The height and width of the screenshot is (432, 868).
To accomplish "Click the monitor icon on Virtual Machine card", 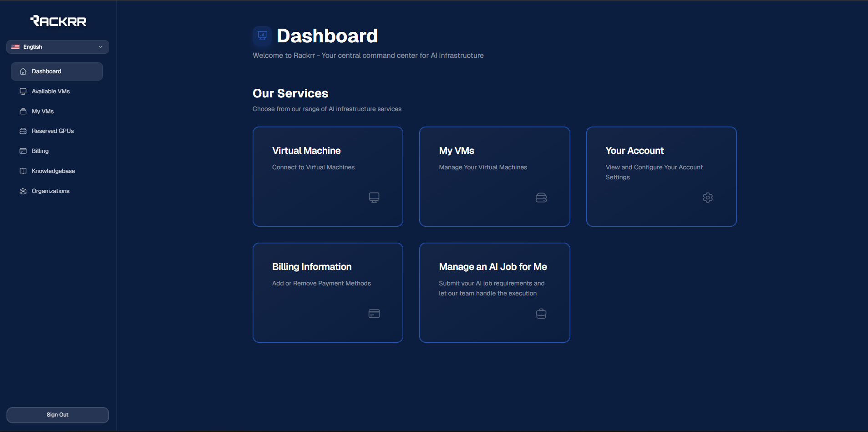I will 373,197.
